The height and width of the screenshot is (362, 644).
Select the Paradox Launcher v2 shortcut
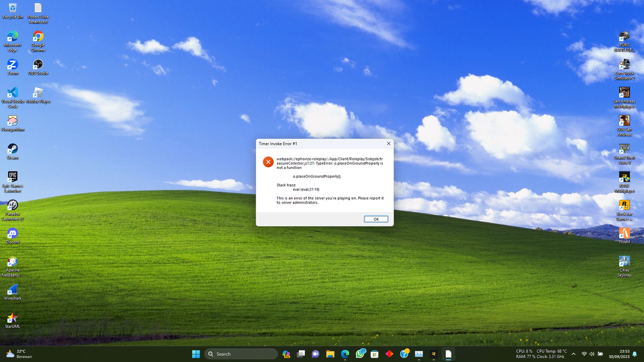point(13,210)
